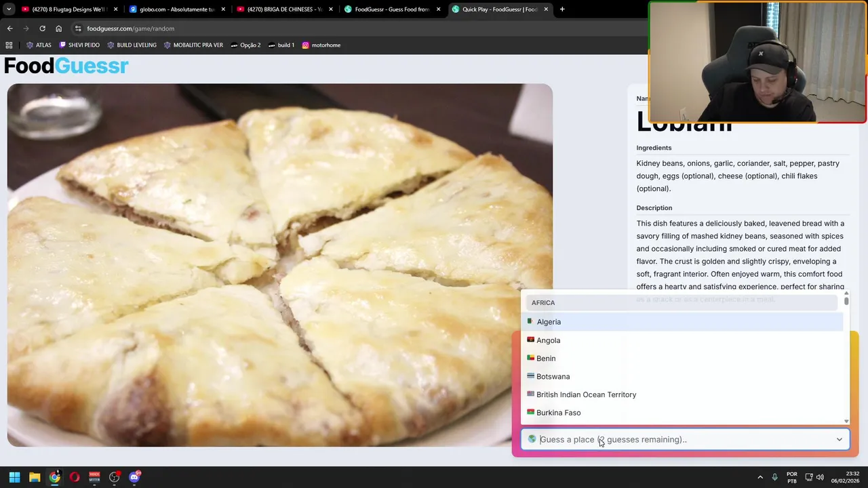Collapse the country dropdown chevron
Image resolution: width=868 pixels, height=488 pixels.
pos(839,439)
